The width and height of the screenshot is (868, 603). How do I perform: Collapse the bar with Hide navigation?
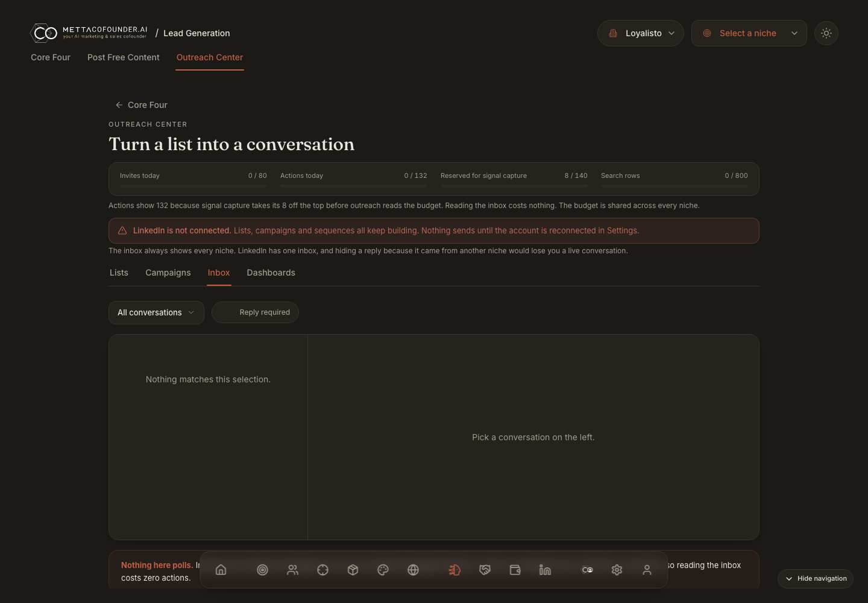[816, 578]
